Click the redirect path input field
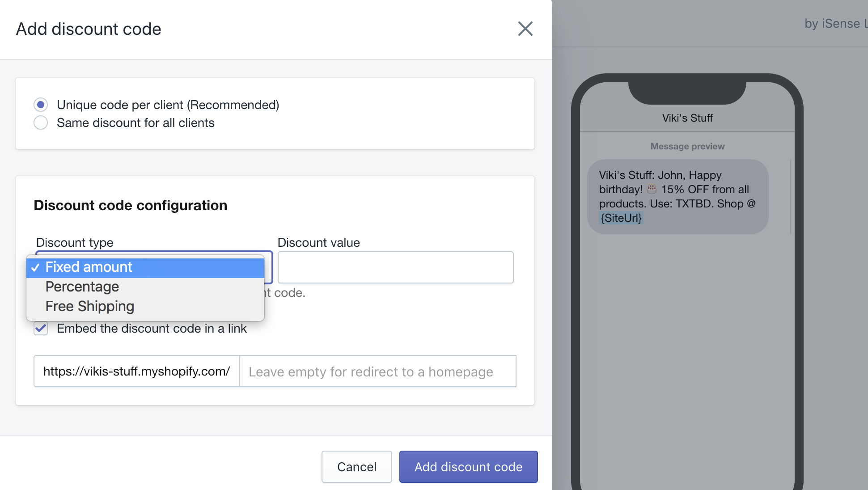Screen dimensions: 868x490 (377, 371)
